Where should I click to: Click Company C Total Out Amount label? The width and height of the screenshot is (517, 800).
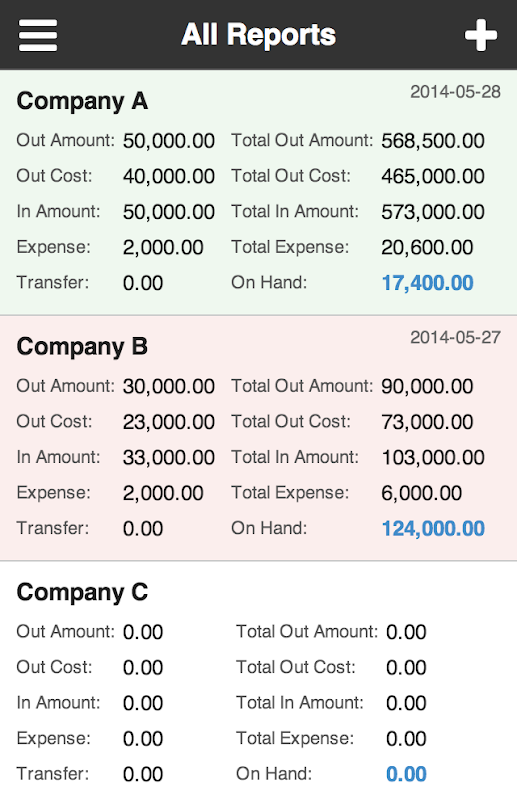click(307, 631)
